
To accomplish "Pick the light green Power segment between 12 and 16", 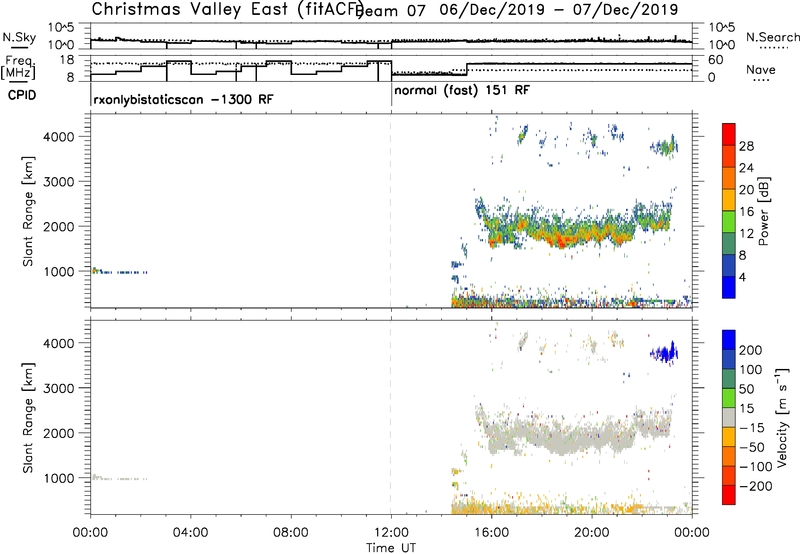I will [x=729, y=221].
